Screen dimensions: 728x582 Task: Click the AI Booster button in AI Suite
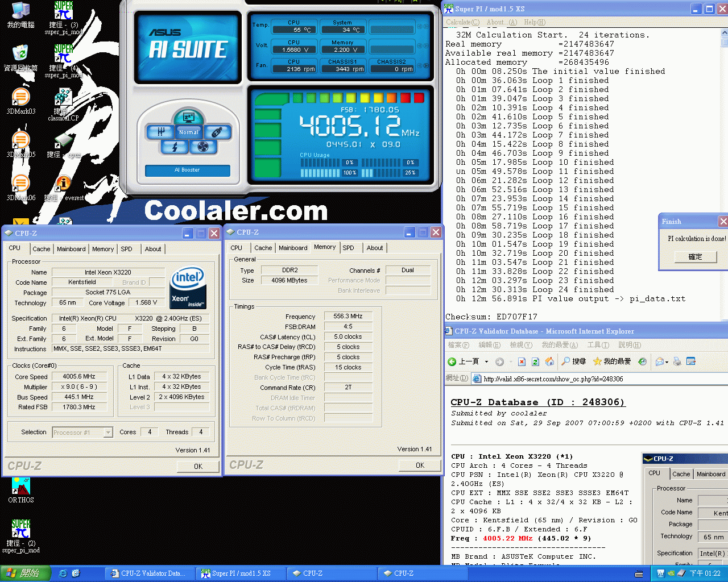click(x=188, y=170)
